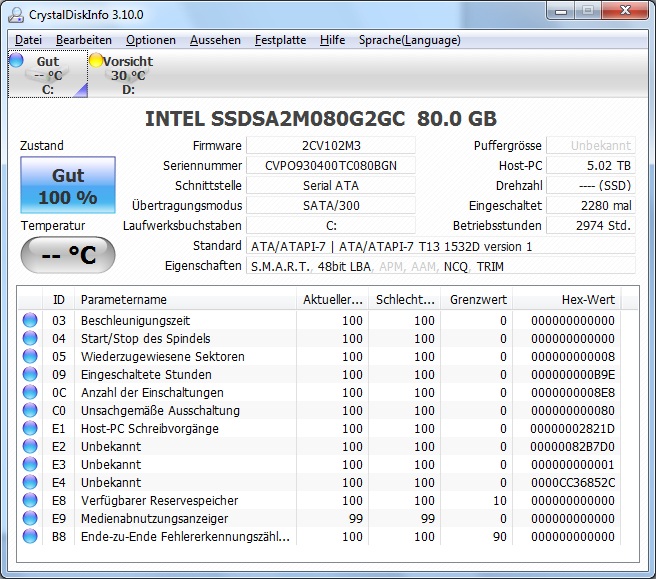Click the Eingeschaltet value 2280 mal
Screen dimensions: 656x579
click(591, 206)
